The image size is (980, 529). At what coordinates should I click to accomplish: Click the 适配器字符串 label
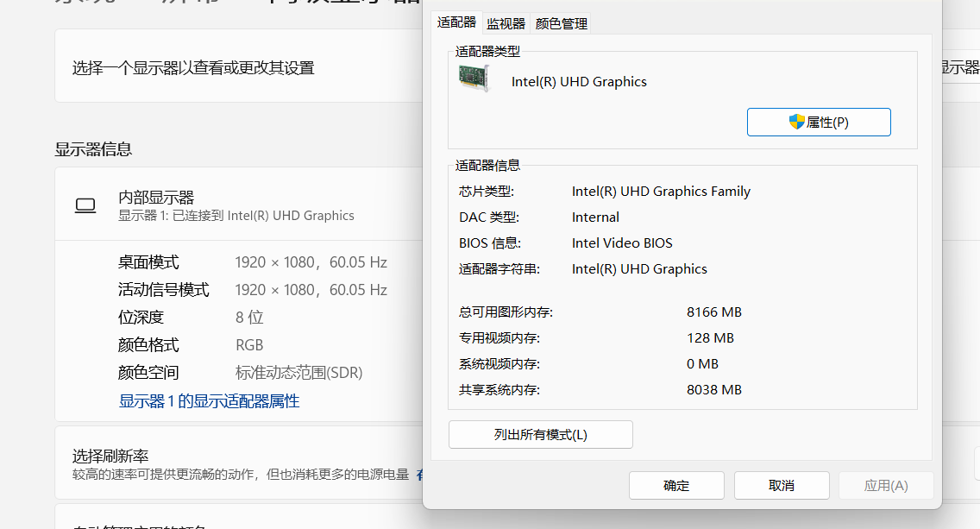click(499, 269)
